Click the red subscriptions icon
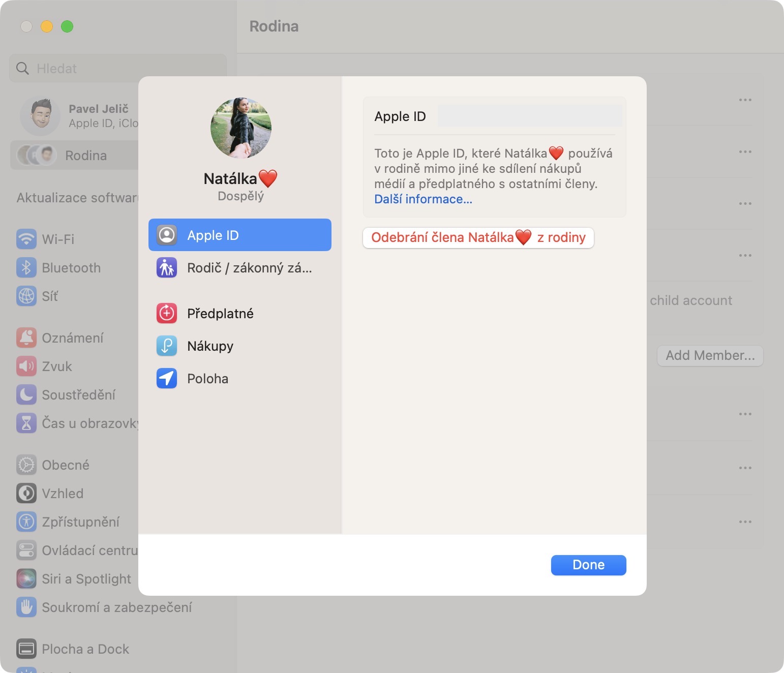Viewport: 784px width, 673px height. click(x=167, y=313)
